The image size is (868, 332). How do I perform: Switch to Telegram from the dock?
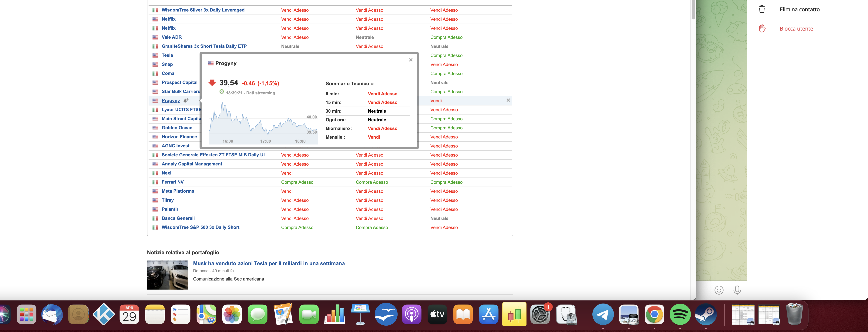(603, 314)
